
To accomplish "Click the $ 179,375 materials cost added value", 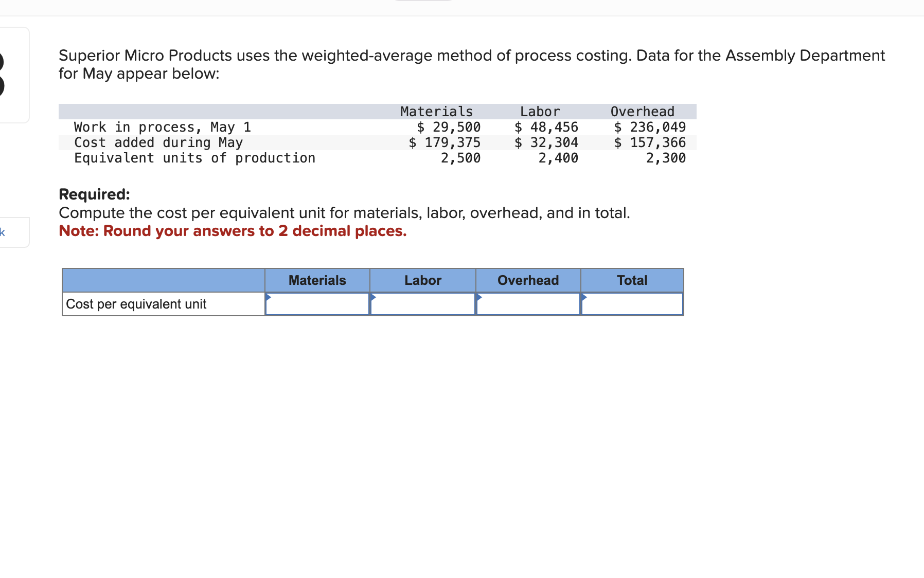I will coord(445,142).
